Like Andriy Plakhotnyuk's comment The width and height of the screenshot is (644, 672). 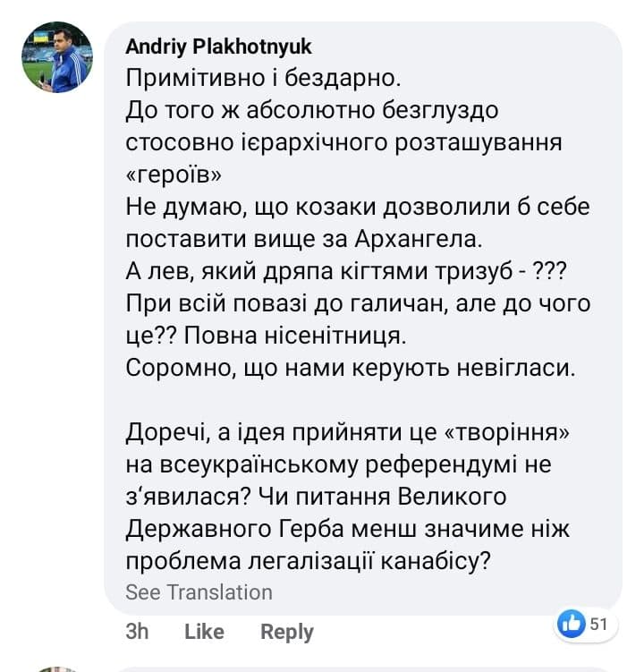click(x=204, y=631)
